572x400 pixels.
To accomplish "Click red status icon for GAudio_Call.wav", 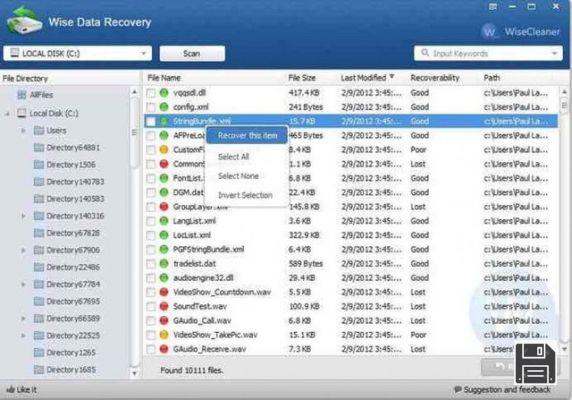I will pos(164,321).
